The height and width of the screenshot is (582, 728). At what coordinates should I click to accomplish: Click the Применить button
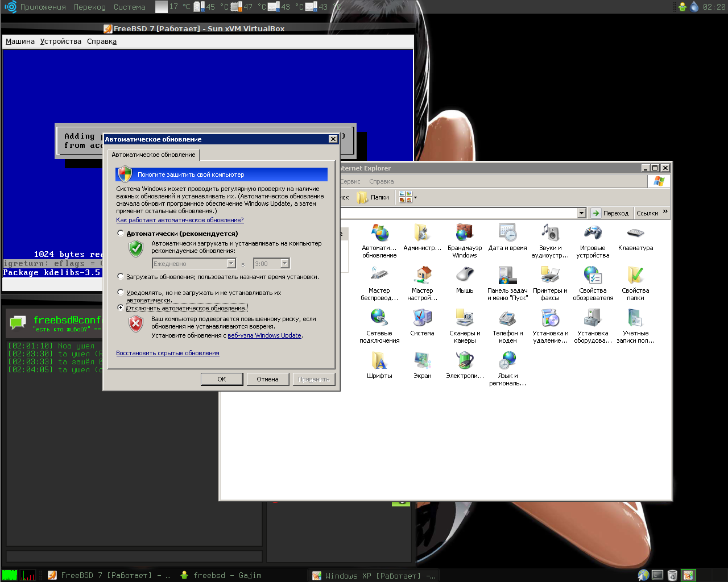[x=313, y=379]
